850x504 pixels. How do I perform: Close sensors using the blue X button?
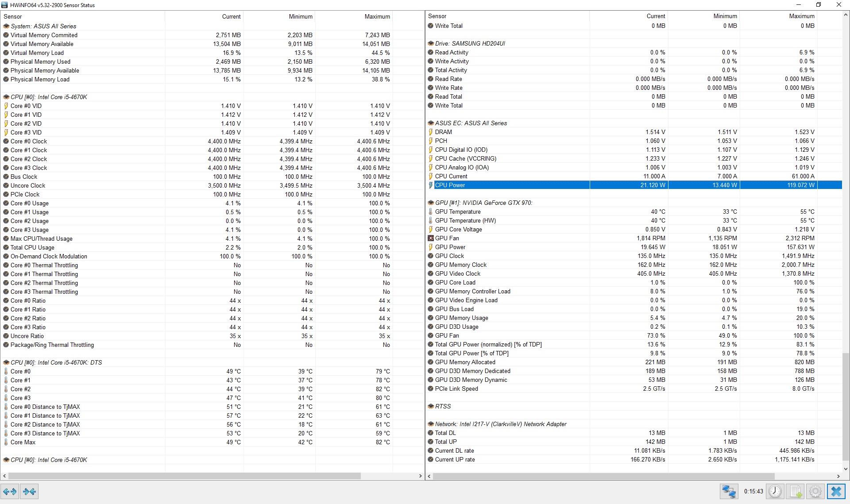pos(836,492)
